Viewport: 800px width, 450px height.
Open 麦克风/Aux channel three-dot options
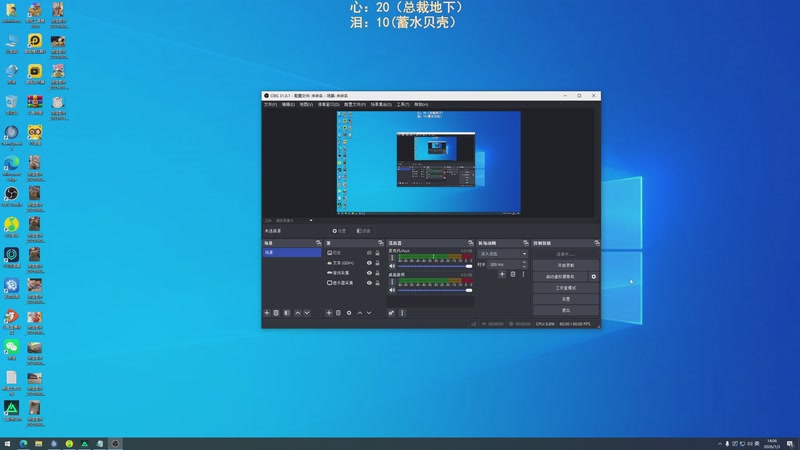(392, 258)
